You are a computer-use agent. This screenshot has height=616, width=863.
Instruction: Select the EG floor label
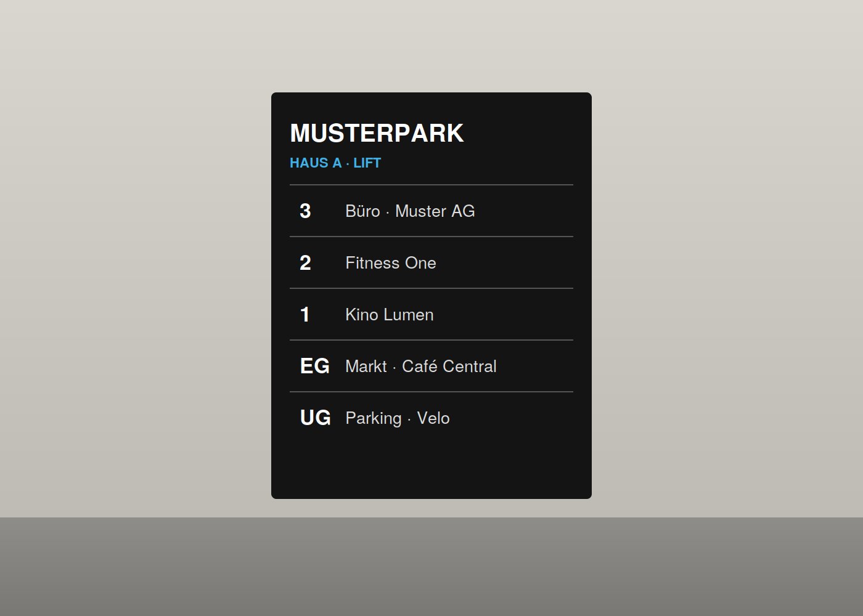[x=314, y=367]
